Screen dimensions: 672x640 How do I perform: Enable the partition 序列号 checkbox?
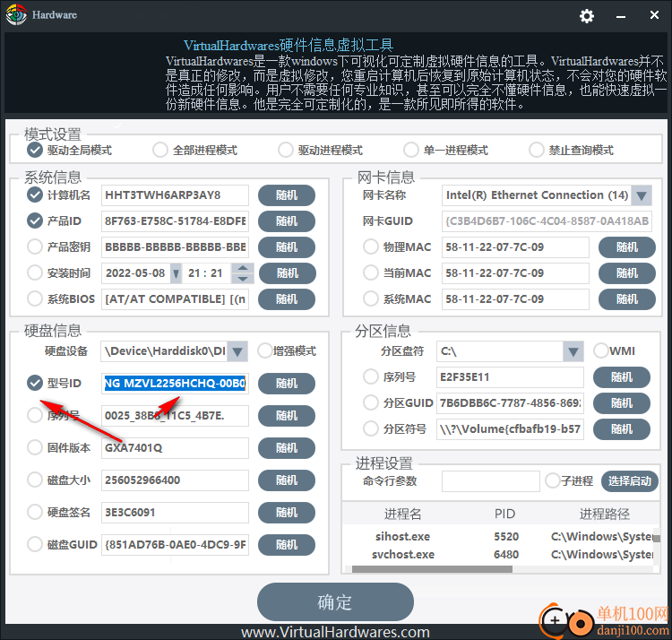click(x=371, y=376)
